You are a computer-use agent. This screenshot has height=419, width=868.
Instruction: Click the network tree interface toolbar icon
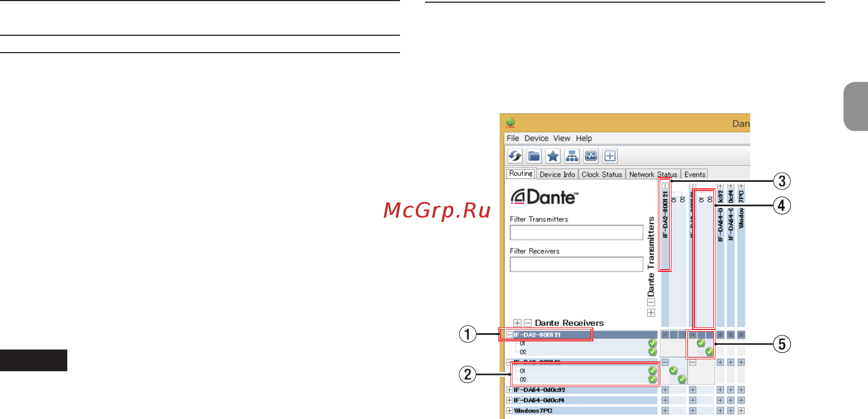click(x=572, y=156)
